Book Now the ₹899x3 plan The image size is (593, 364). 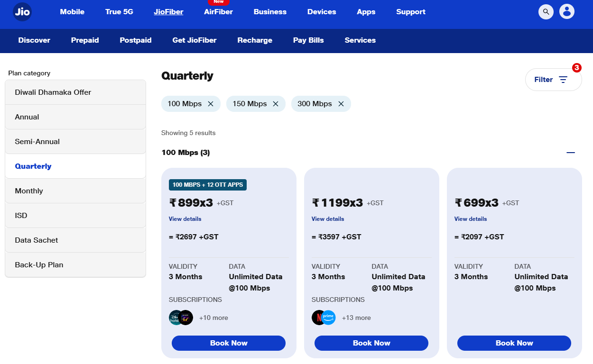point(229,343)
